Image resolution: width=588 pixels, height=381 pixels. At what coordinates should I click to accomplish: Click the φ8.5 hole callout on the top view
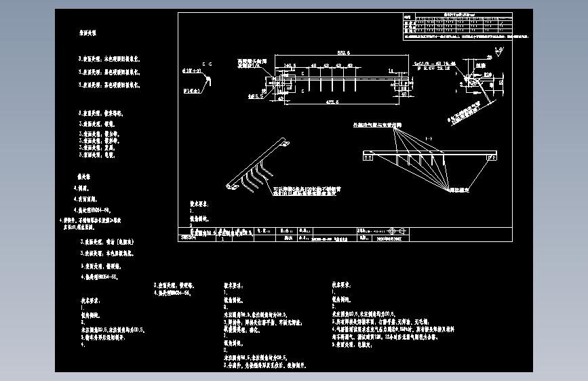point(256,97)
